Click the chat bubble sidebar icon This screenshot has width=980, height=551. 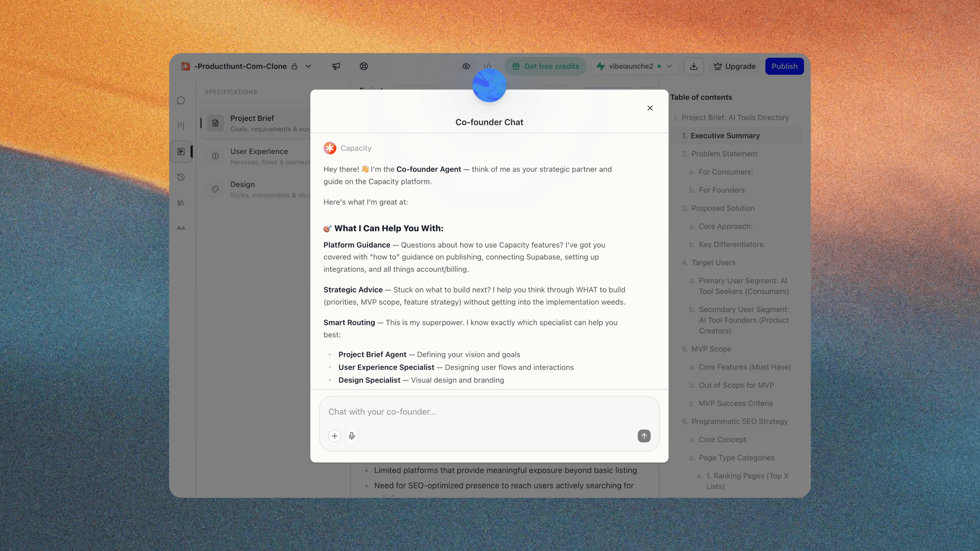(x=181, y=100)
